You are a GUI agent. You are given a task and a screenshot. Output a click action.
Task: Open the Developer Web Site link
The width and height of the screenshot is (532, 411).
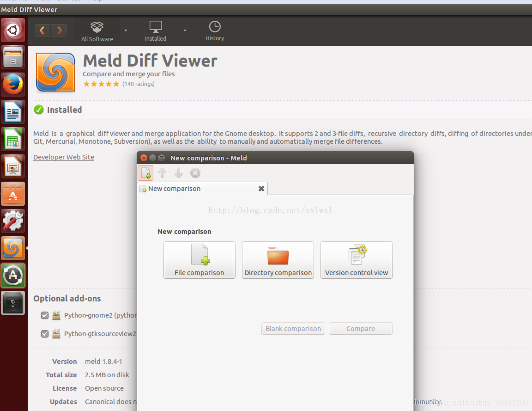tap(63, 157)
